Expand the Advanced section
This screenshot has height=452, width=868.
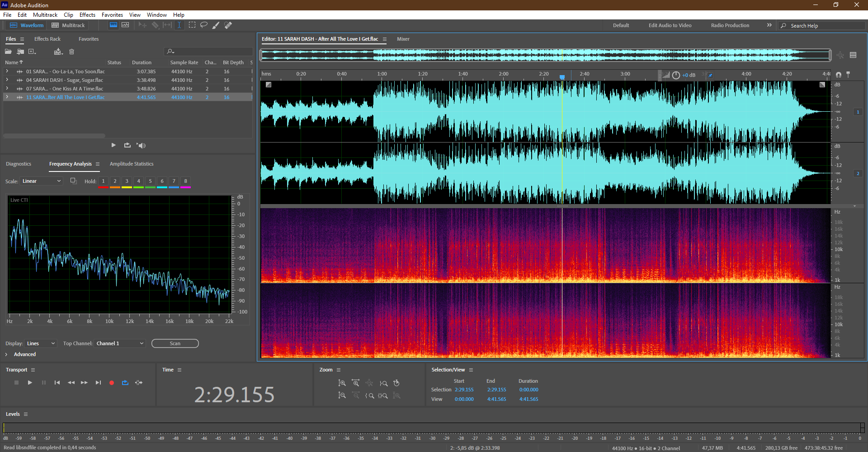point(6,354)
